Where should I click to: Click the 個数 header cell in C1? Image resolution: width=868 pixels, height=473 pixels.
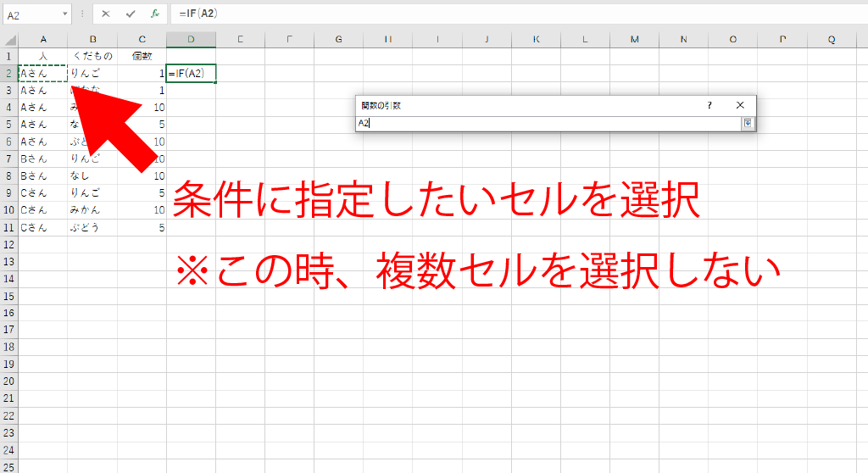(x=142, y=56)
